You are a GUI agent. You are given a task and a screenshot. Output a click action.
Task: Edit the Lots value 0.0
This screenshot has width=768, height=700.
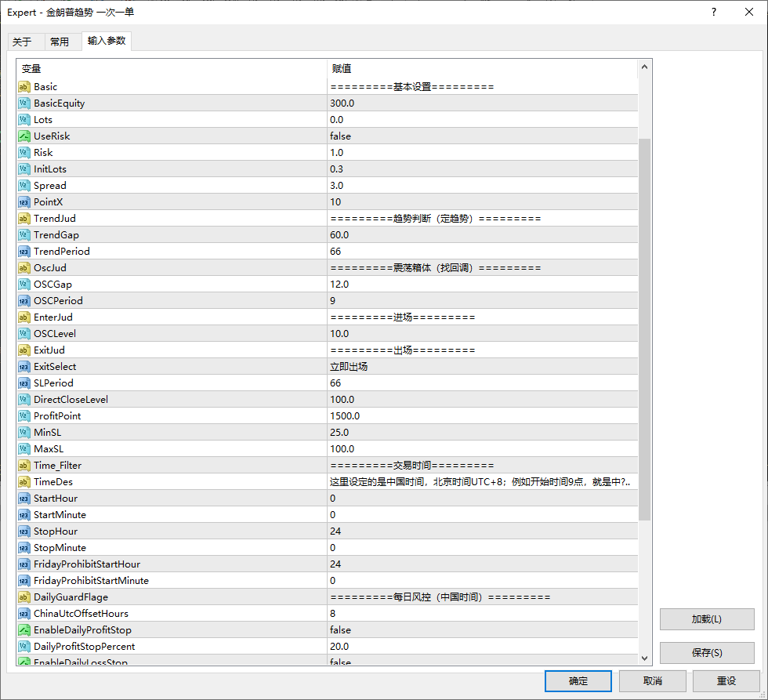[x=483, y=120]
